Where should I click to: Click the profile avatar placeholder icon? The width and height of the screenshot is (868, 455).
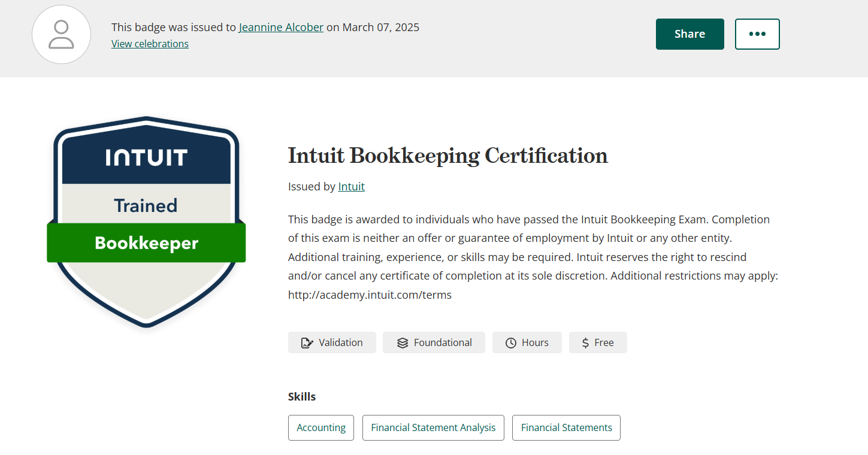click(x=61, y=34)
